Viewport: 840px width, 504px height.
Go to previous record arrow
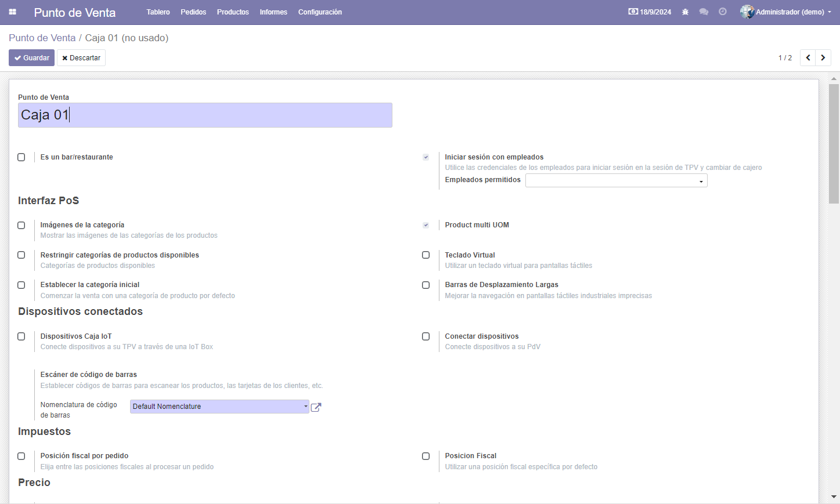click(807, 58)
